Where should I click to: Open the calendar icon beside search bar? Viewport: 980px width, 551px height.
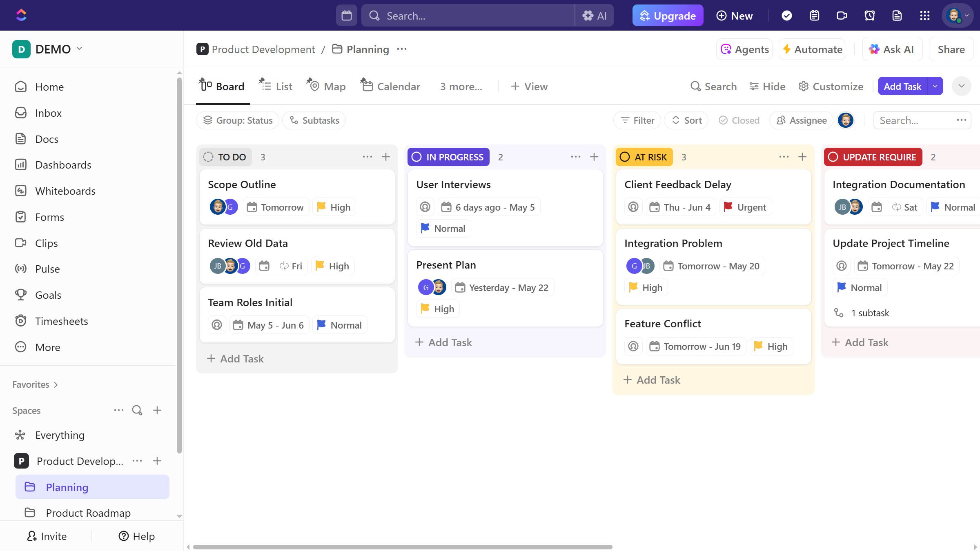click(347, 16)
